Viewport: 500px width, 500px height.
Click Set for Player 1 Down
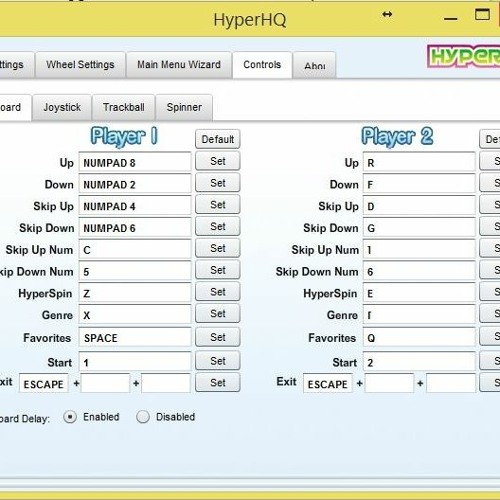218,183
